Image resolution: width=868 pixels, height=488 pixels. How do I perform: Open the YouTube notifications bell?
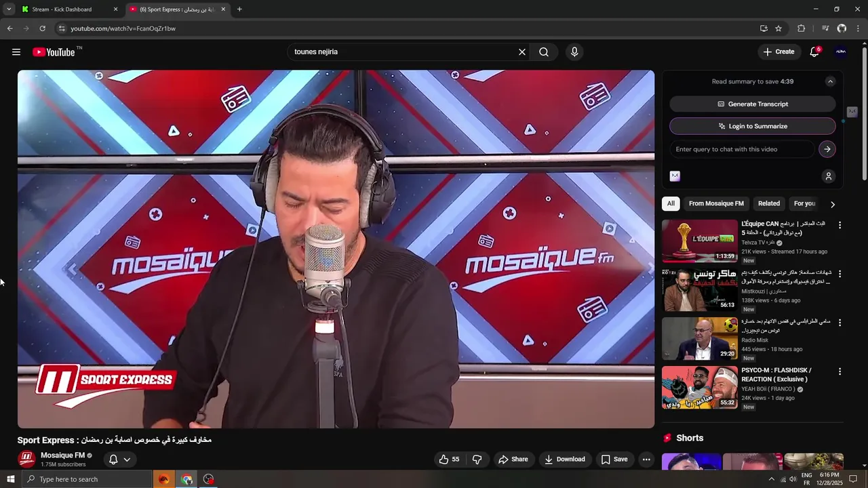[815, 52]
